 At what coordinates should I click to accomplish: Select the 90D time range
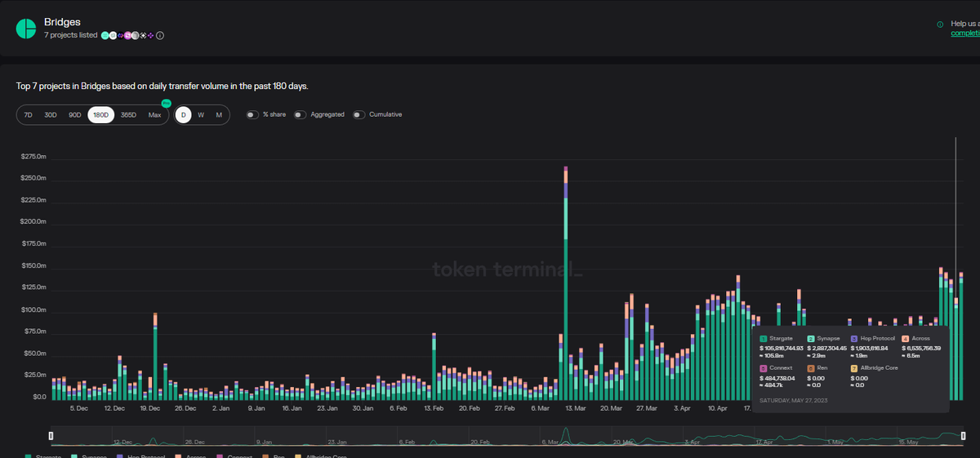coord(75,115)
